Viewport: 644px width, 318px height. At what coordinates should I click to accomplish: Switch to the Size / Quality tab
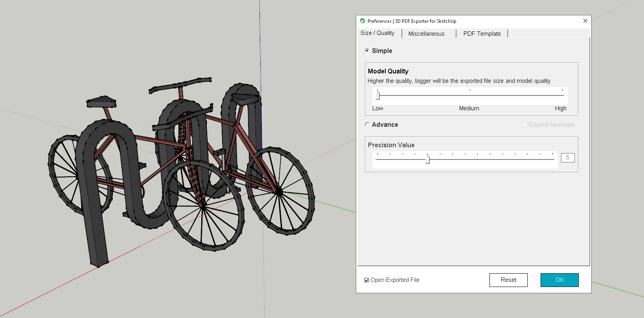click(x=377, y=33)
